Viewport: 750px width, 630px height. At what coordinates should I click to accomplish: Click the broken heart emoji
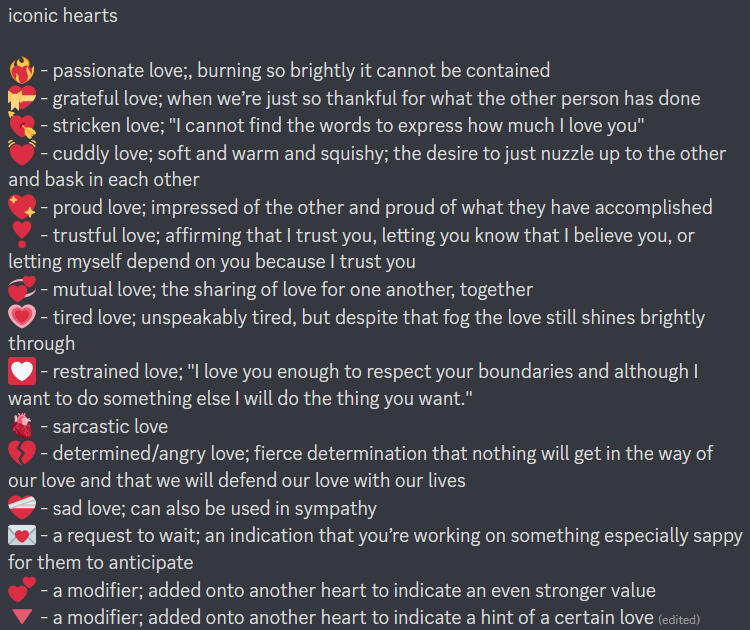point(22,454)
